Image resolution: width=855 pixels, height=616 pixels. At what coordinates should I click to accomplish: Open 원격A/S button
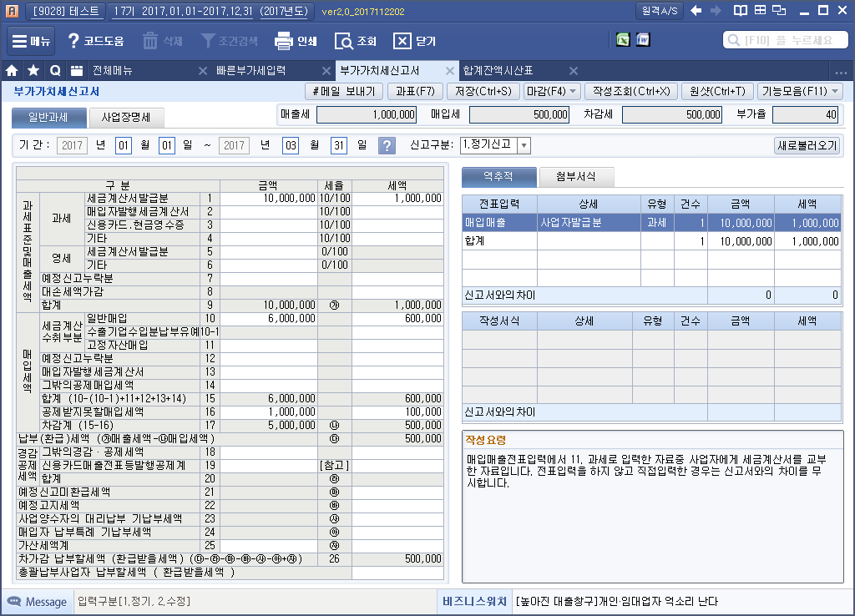(x=660, y=11)
